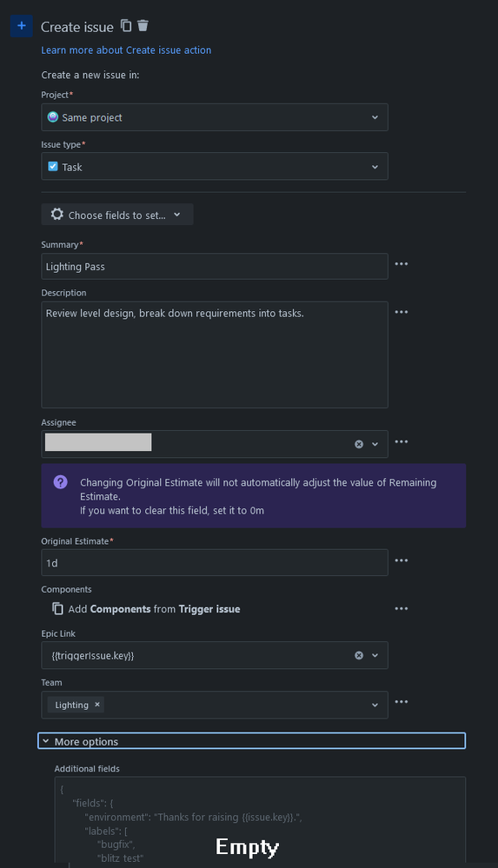Open the ellipsis menu beside Assignee

tap(401, 441)
